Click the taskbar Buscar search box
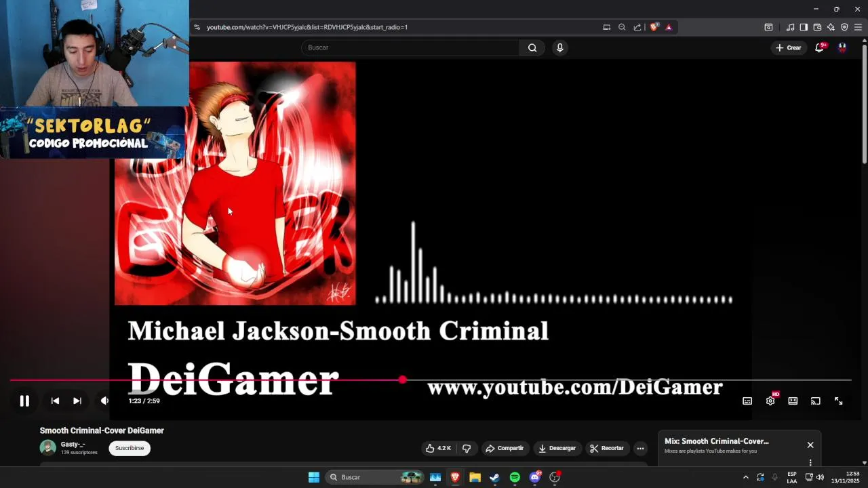This screenshot has width=868, height=488. point(374,477)
